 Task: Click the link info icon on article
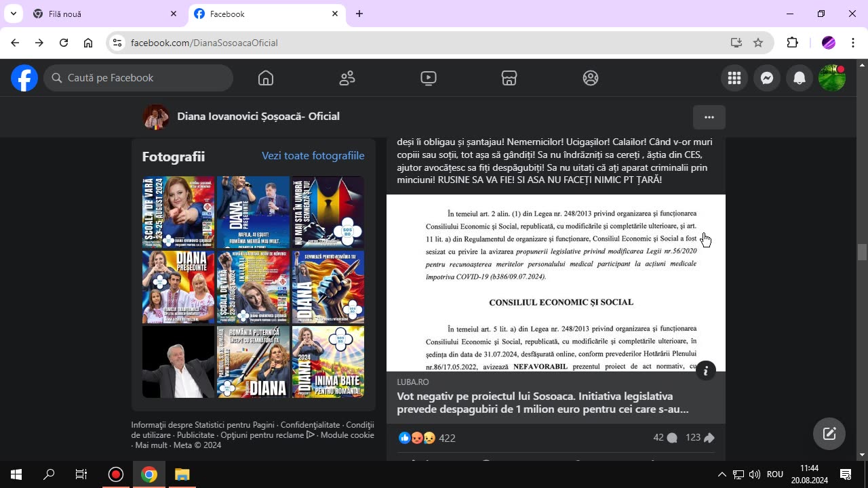click(x=706, y=371)
